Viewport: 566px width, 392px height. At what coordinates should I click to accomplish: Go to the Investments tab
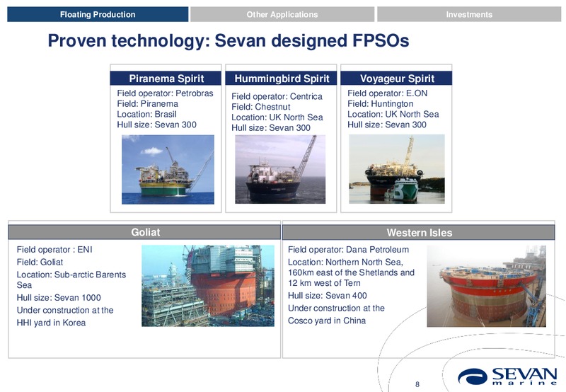(469, 14)
